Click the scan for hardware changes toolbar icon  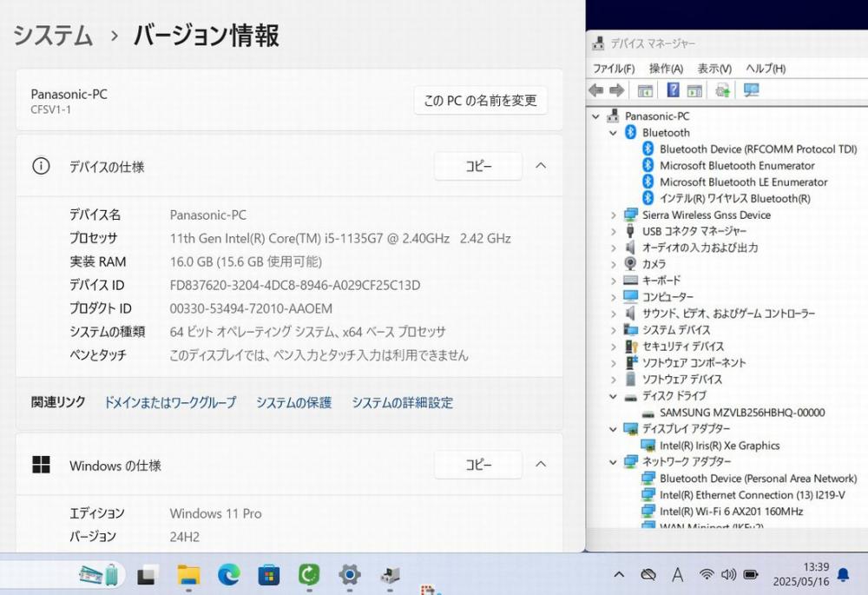[x=722, y=90]
